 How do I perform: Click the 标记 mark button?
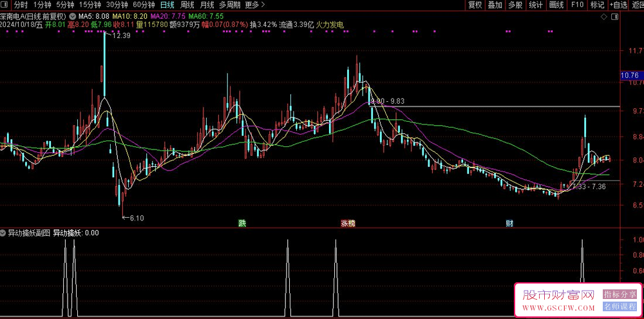point(597,5)
